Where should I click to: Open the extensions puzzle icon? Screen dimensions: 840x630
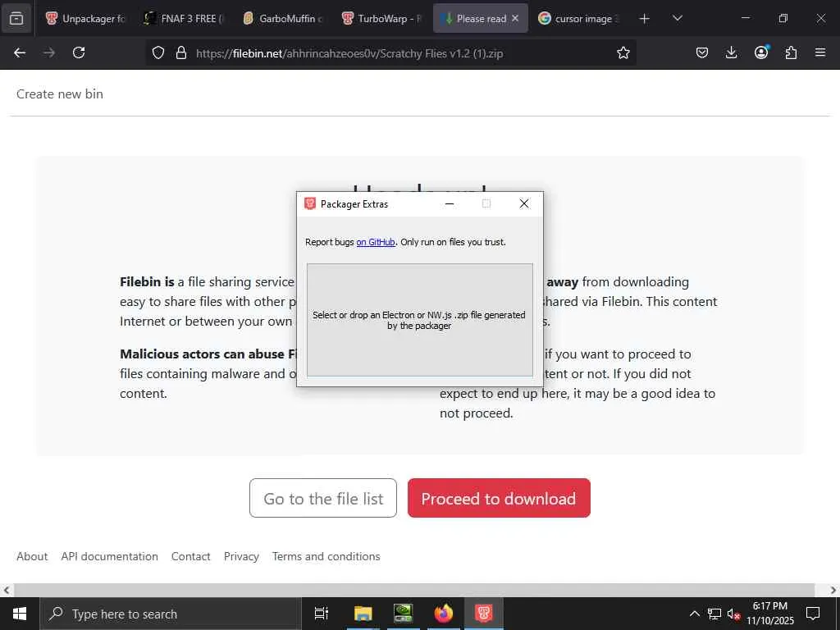click(x=791, y=52)
